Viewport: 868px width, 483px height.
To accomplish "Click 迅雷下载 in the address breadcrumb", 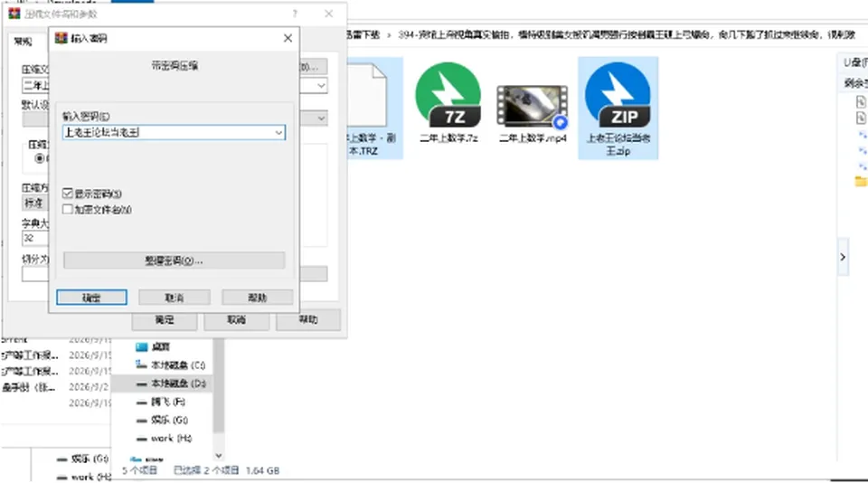I will point(363,35).
